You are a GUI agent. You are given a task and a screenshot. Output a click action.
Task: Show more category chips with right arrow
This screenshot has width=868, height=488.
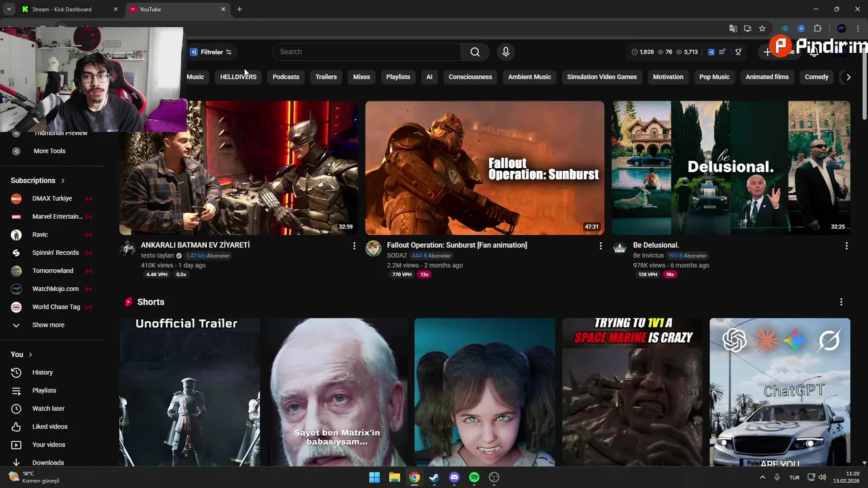pyautogui.click(x=848, y=77)
